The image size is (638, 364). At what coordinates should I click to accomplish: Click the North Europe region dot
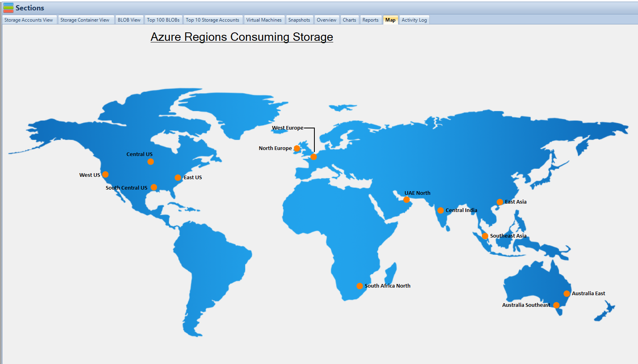pos(297,148)
